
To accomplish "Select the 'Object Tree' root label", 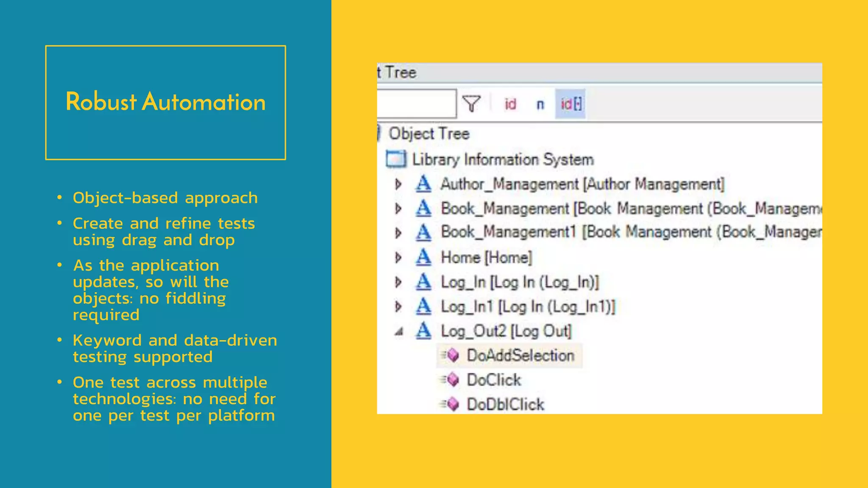I will pyautogui.click(x=429, y=134).
